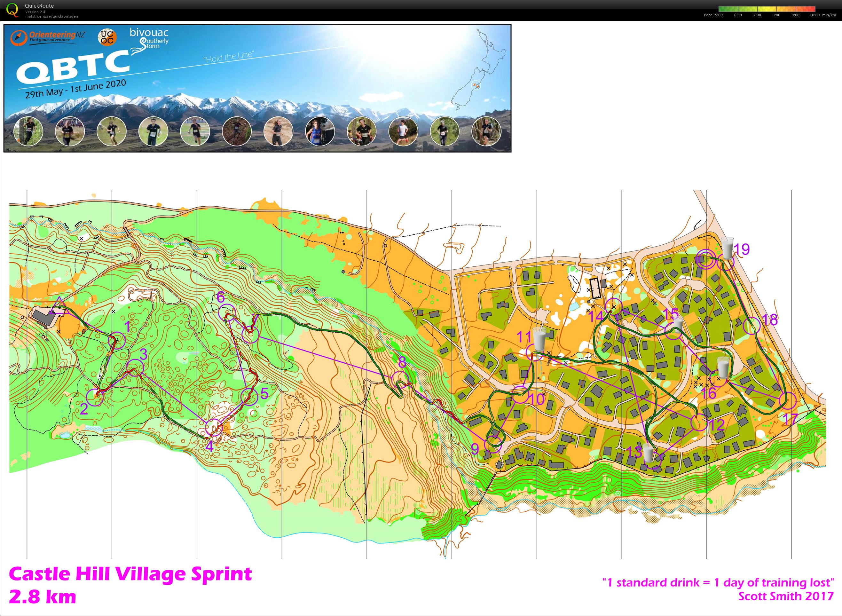The image size is (842, 616).
Task: Click the runner portrait wearing blue singlet
Action: tap(320, 131)
